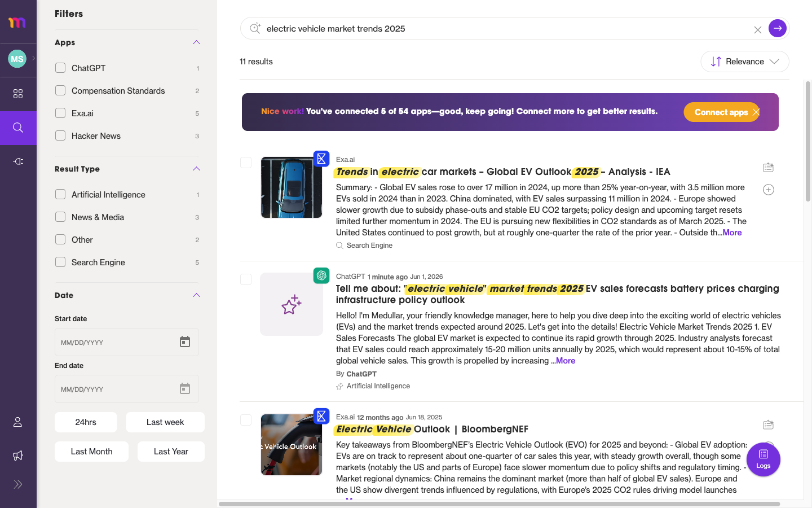The height and width of the screenshot is (508, 812).
Task: Filter by Last Year
Action: pos(171,452)
